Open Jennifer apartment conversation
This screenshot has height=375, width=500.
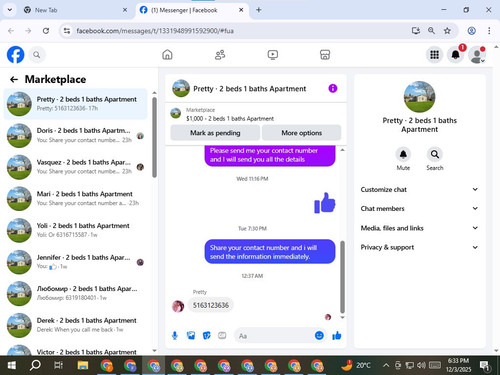click(x=75, y=262)
